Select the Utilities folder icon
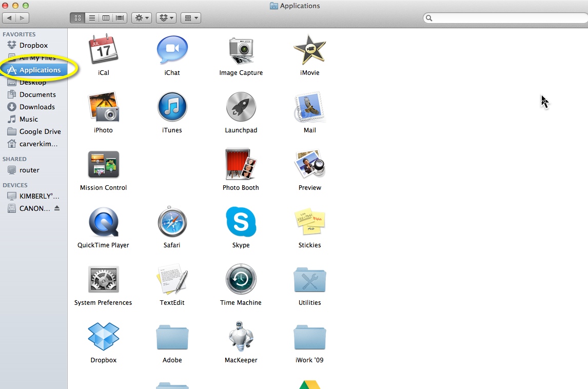The width and height of the screenshot is (588, 389). point(310,280)
